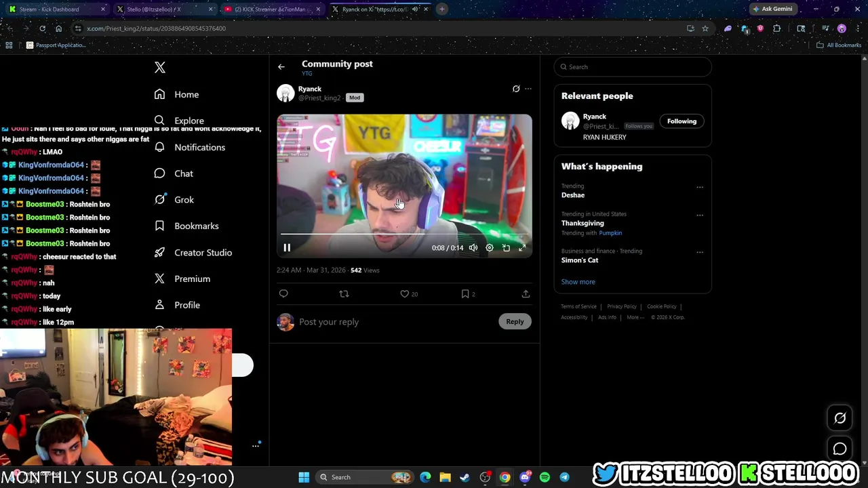This screenshot has height=488, width=868.
Task: Open the floating Grok button
Action: coord(840,418)
